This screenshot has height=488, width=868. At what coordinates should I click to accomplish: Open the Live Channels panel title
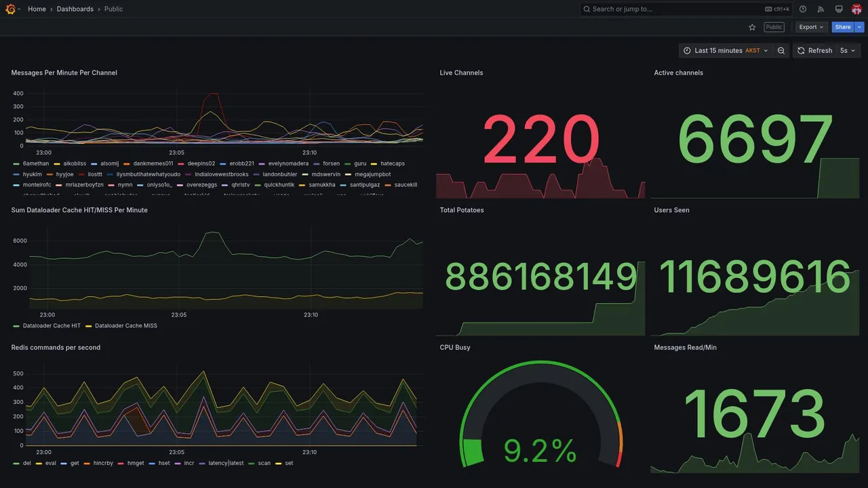[461, 73]
